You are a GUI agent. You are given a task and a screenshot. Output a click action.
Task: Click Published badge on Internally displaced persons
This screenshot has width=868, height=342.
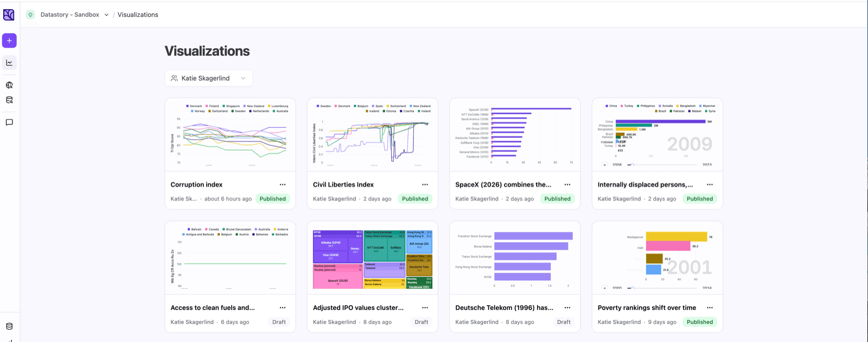coord(700,199)
